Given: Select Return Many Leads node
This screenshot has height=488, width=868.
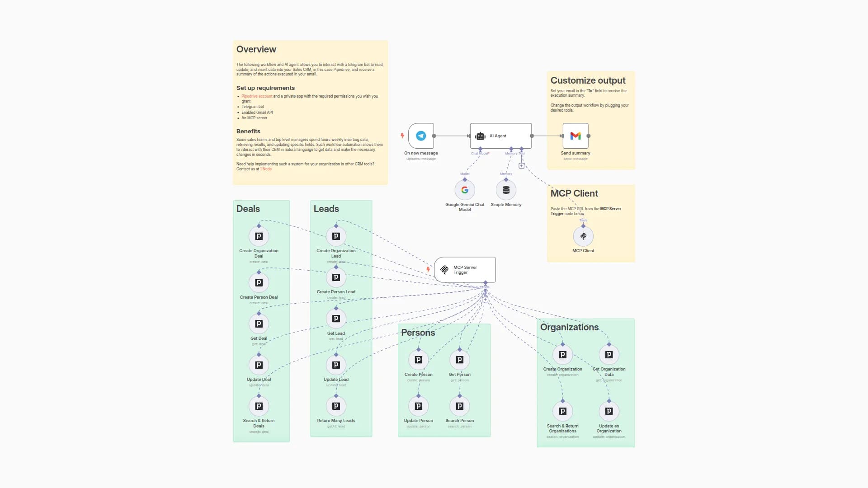Looking at the screenshot, I should 336,406.
